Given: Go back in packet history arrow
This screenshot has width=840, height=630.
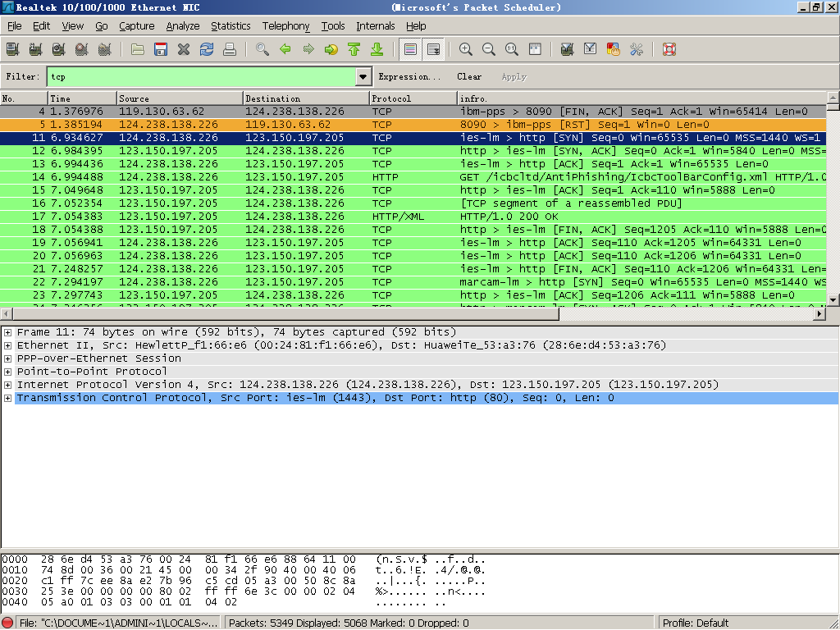Looking at the screenshot, I should (285, 50).
